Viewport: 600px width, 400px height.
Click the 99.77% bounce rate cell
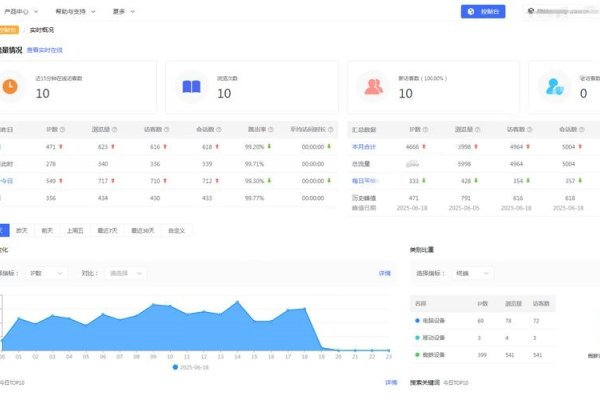click(254, 198)
